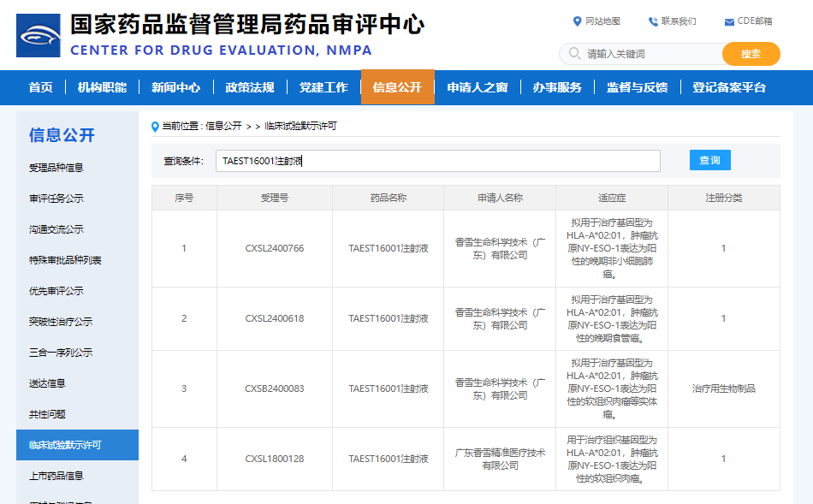The height and width of the screenshot is (504, 813).
Task: Open 机构职能 navigation item
Action: tap(102, 87)
